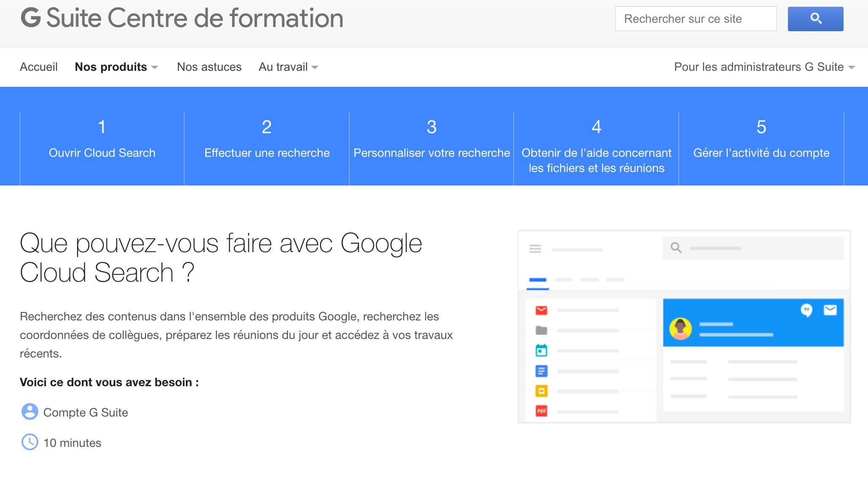
Task: Select the highlighted blue tab in the illustration
Action: pyautogui.click(x=538, y=280)
